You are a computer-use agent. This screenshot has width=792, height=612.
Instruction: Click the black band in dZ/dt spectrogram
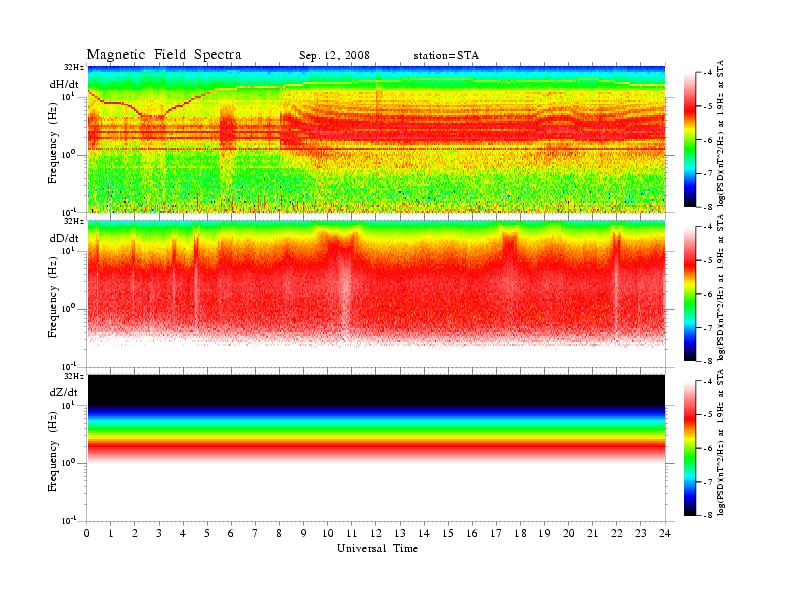pos(376,390)
